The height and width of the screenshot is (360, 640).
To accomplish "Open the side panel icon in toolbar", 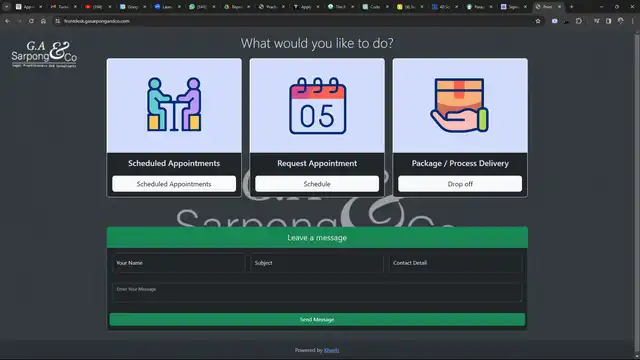I will tap(608, 21).
